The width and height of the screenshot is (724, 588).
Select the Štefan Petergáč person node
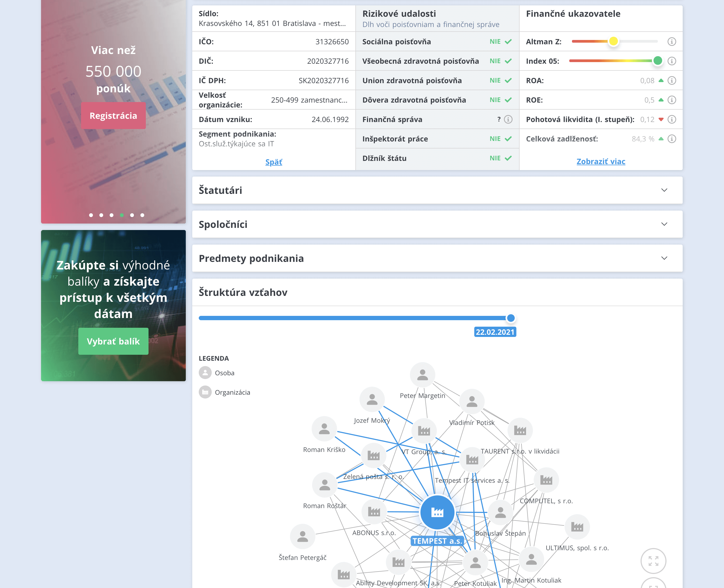click(x=302, y=536)
